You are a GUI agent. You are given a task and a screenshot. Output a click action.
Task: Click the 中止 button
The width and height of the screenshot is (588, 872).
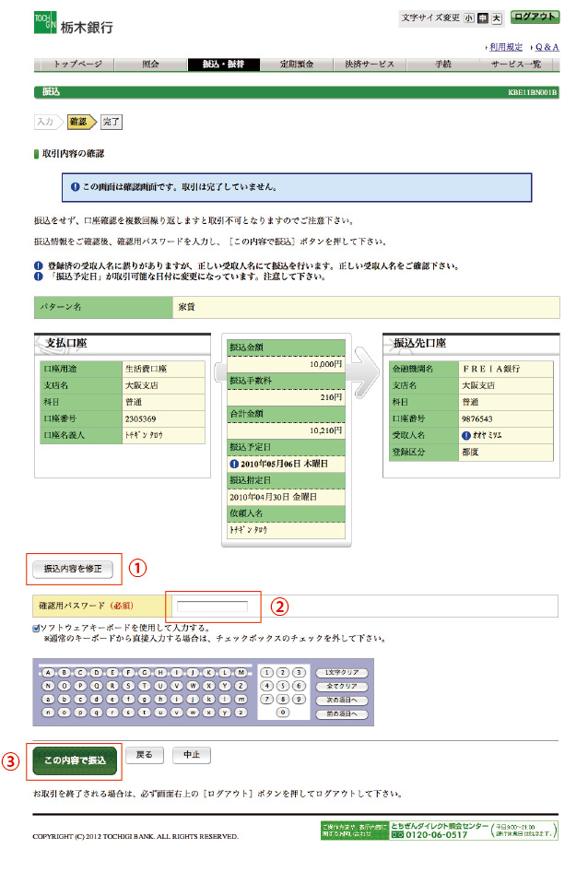point(192,755)
